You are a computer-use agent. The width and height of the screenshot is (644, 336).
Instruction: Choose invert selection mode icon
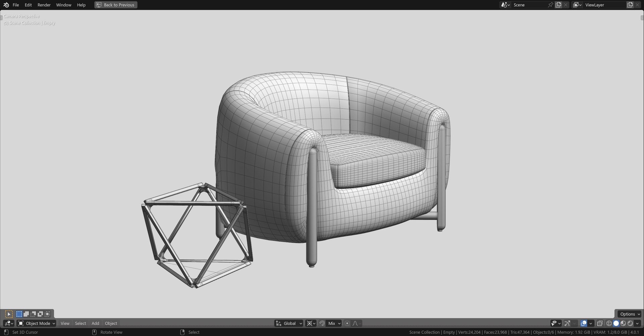point(40,314)
